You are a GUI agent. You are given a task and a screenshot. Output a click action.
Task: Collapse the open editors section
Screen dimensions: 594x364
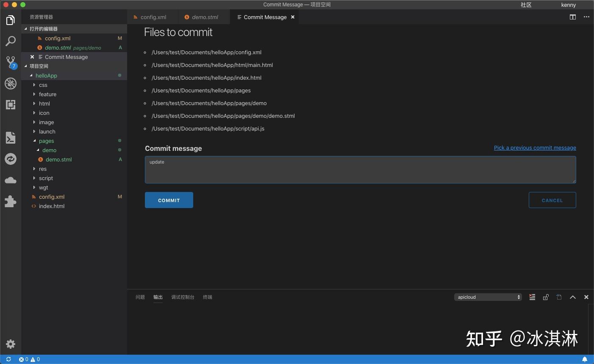(74, 29)
